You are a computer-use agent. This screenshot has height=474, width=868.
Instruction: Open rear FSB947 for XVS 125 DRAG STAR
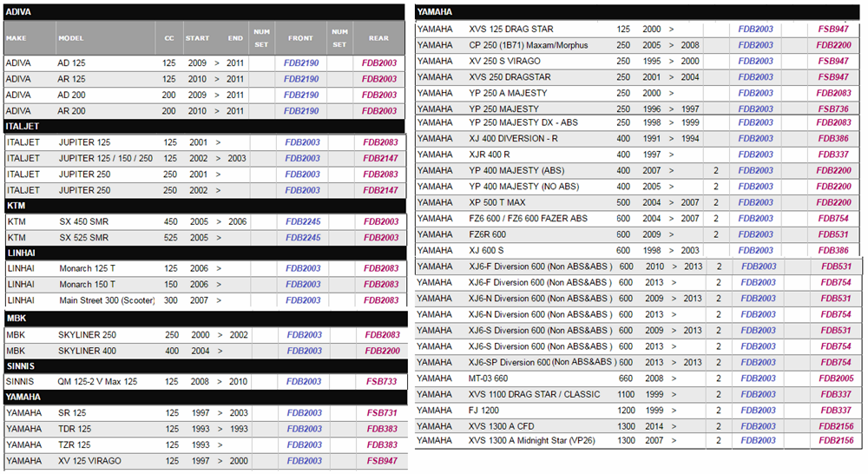[833, 30]
